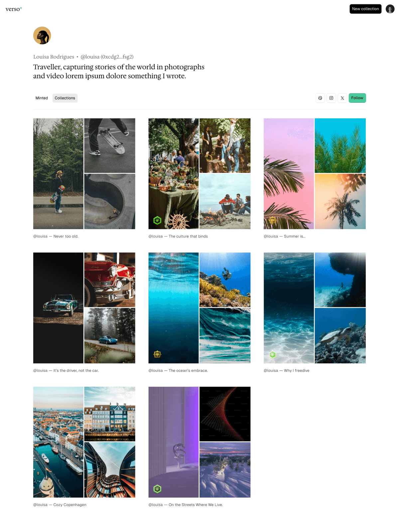399x532 pixels.
Task: Click the yellow badge on Summer is collection
Action: coord(273,220)
